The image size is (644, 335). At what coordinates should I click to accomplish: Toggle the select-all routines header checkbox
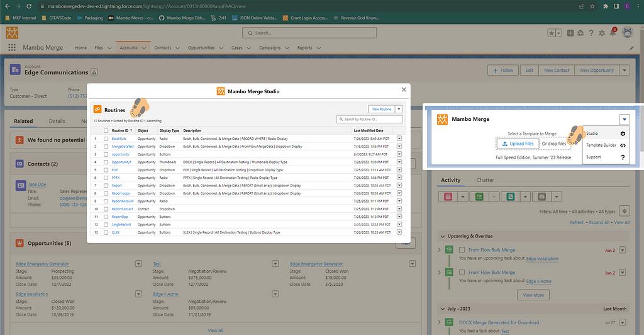click(106, 130)
